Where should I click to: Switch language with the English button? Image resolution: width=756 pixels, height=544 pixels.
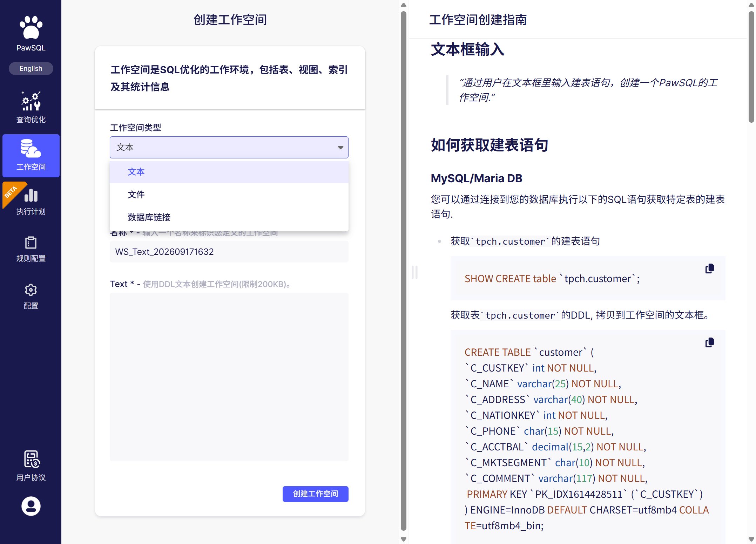[31, 68]
